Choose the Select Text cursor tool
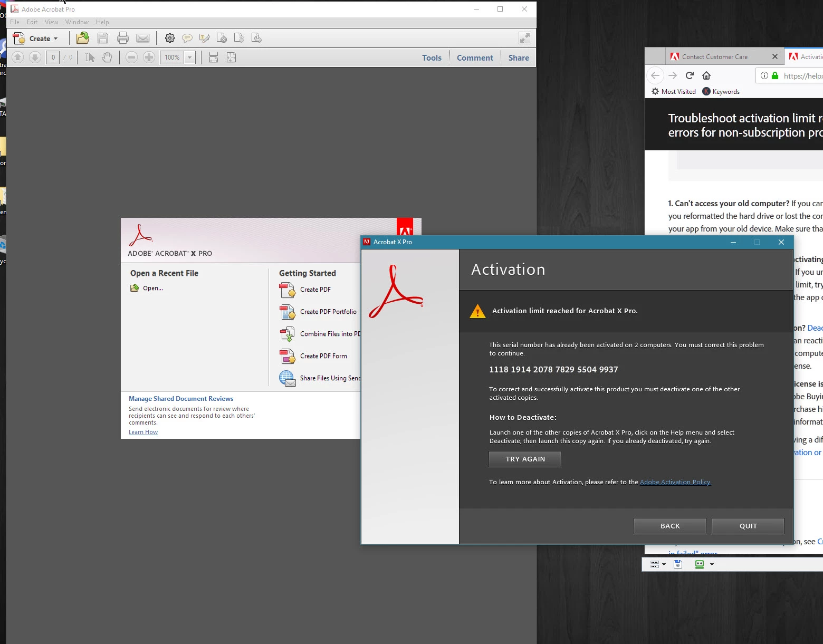This screenshot has width=823, height=644. pyautogui.click(x=90, y=57)
